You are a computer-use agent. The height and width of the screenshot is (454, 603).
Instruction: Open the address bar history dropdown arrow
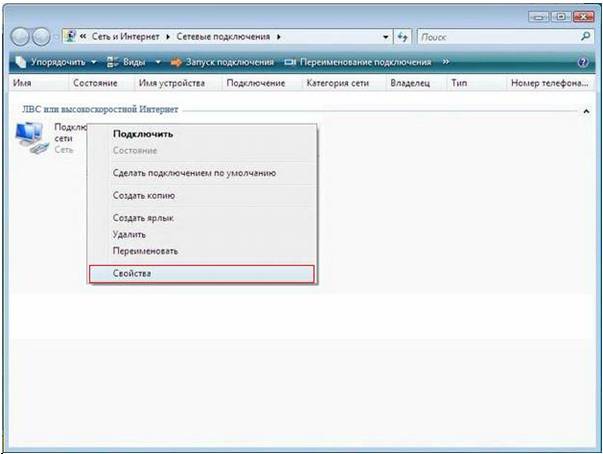pyautogui.click(x=385, y=37)
